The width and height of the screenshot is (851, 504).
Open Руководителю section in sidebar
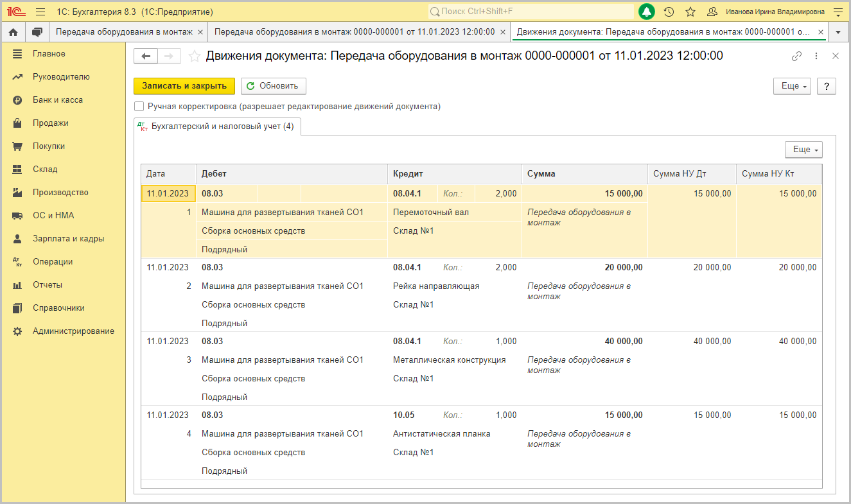click(x=63, y=77)
